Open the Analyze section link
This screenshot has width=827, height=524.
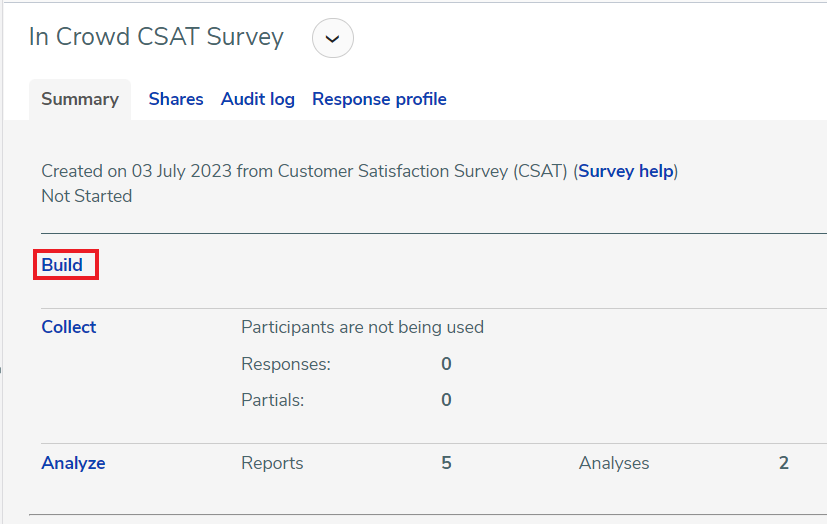click(x=73, y=463)
